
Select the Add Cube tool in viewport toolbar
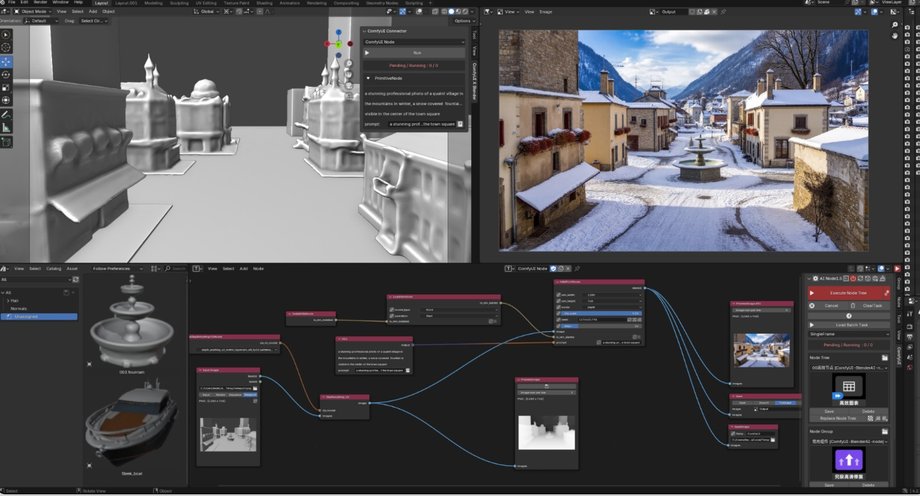(x=6, y=142)
